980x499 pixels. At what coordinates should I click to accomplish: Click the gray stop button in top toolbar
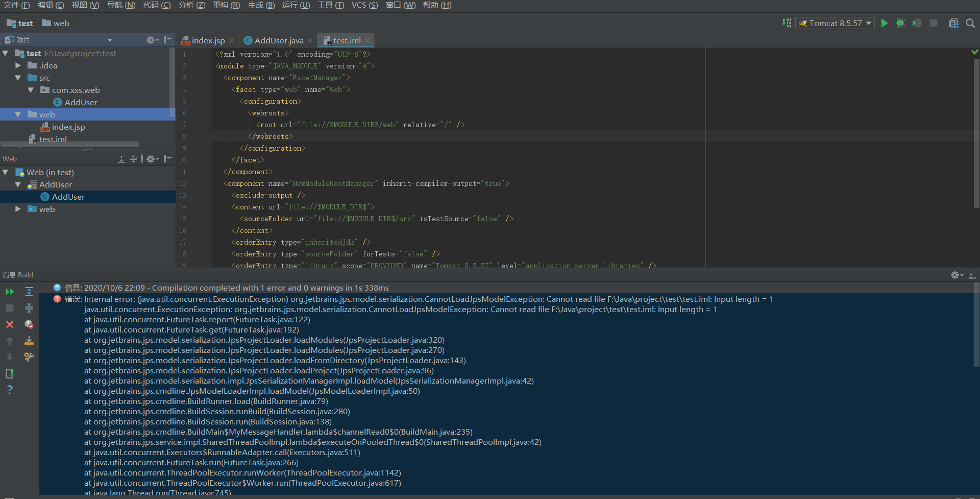(934, 23)
